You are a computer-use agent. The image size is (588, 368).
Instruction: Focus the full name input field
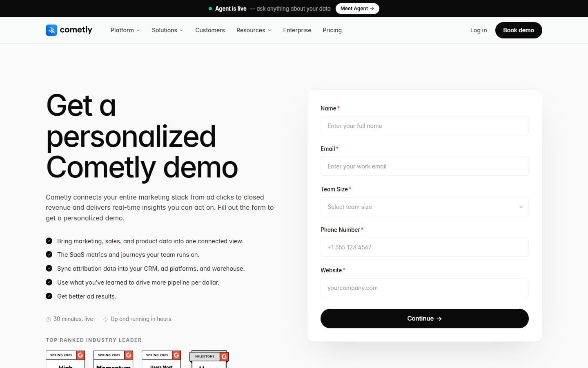tap(425, 126)
